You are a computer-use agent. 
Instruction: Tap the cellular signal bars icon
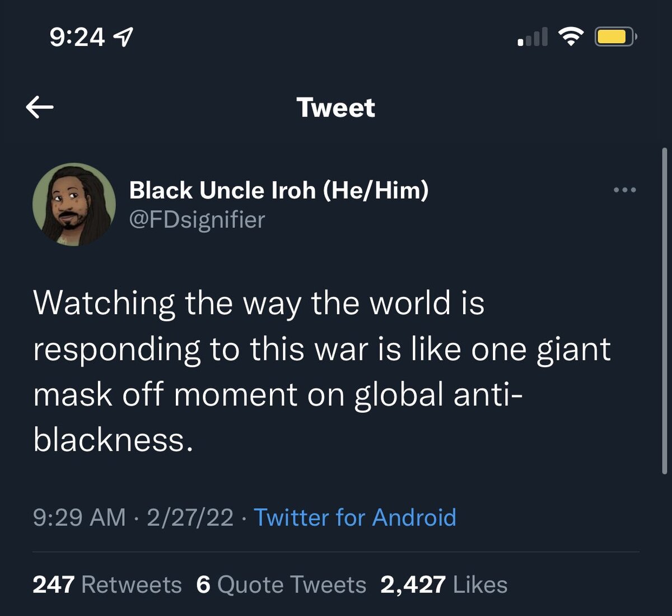tap(533, 38)
